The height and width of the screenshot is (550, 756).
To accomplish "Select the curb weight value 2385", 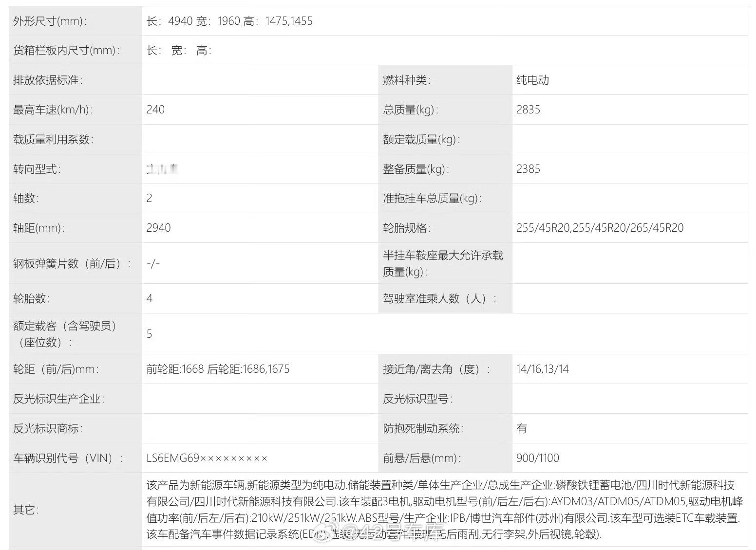I will coord(528,169).
